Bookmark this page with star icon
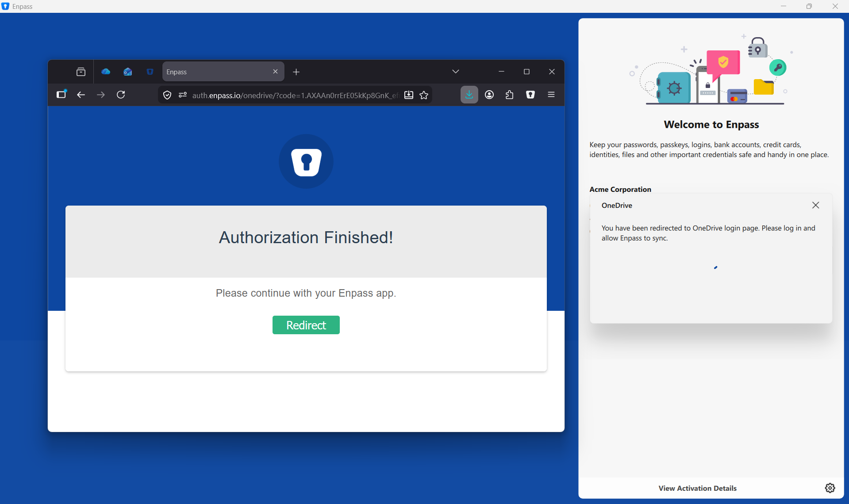849x504 pixels. pos(424,95)
